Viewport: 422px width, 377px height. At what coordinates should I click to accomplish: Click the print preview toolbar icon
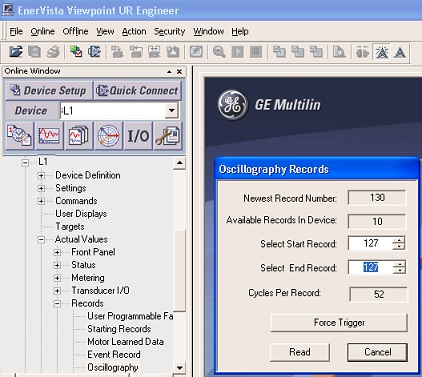339,52
